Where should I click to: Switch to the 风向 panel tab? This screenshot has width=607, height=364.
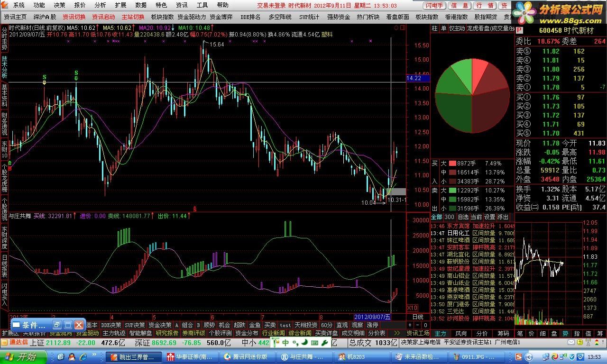460,333
